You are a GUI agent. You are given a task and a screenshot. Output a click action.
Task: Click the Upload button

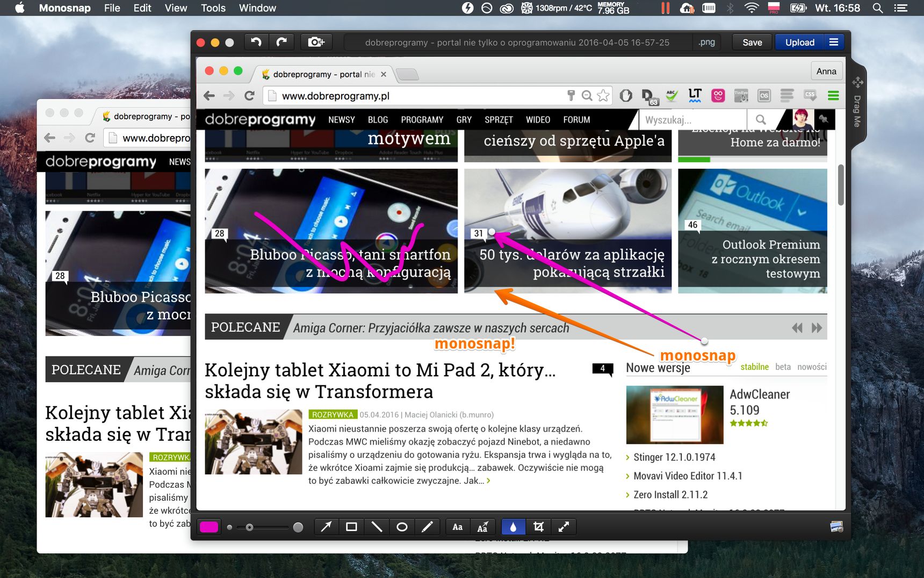pyautogui.click(x=799, y=42)
